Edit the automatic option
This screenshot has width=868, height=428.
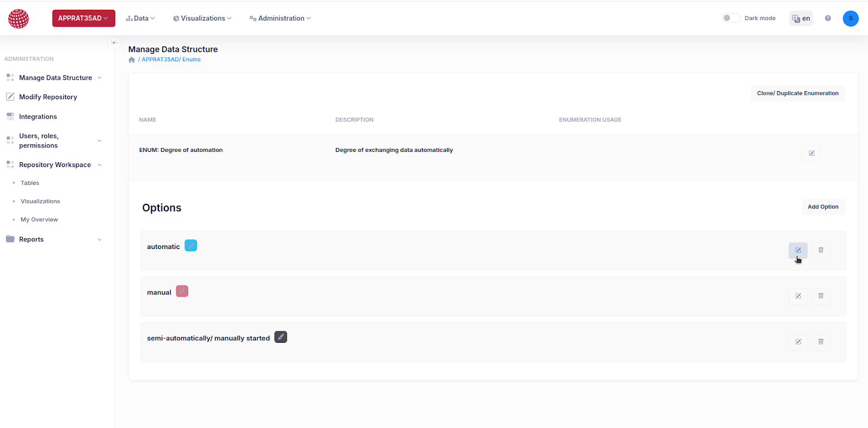[798, 250]
